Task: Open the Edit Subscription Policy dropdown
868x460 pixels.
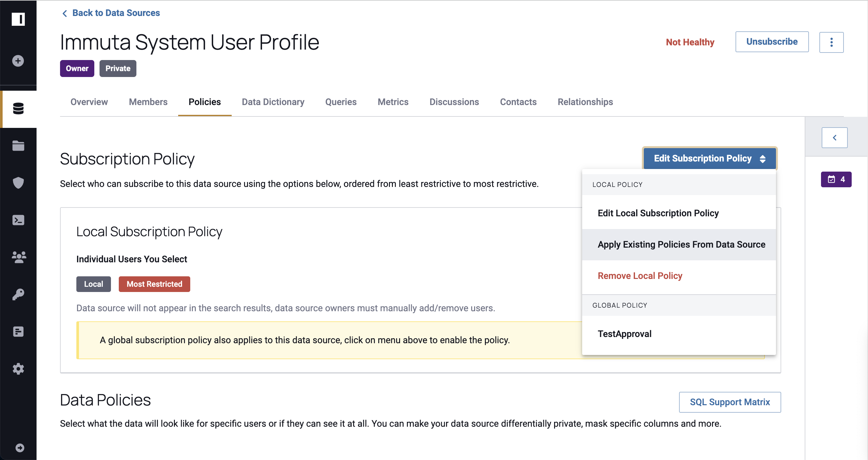Action: pos(710,158)
